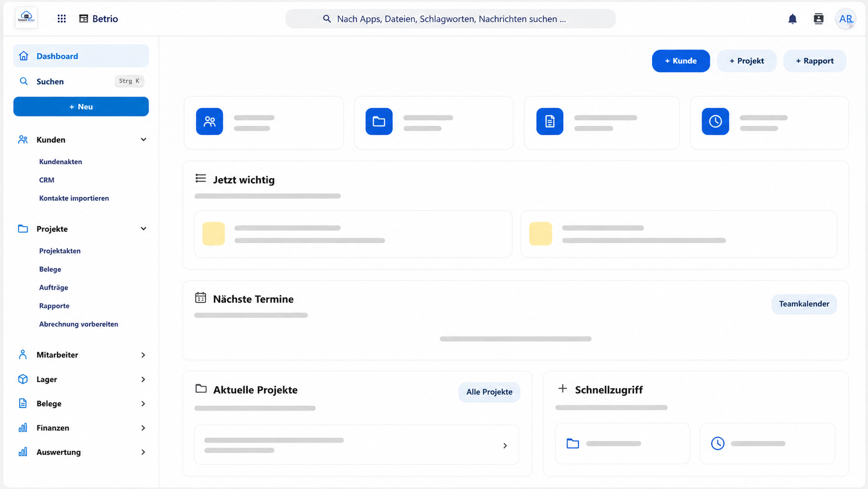Collapse the Projekte section chevron
This screenshot has width=868, height=489.
[x=143, y=229]
